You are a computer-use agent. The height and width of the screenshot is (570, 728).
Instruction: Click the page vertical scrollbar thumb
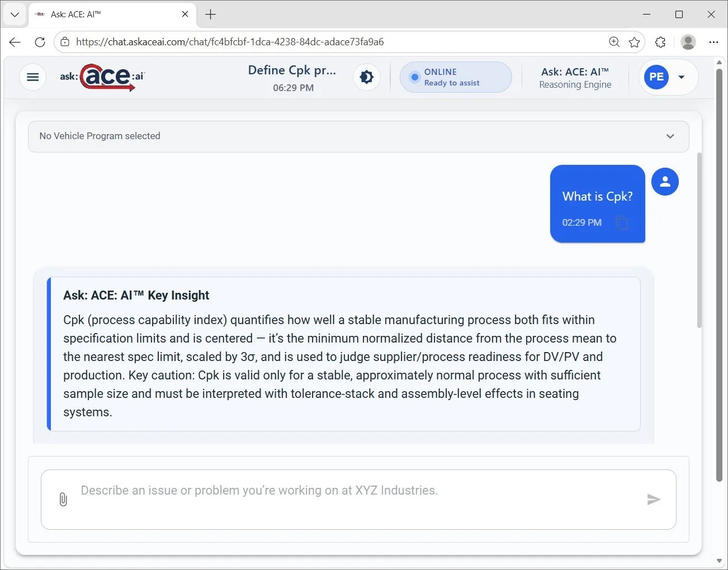pyautogui.click(x=719, y=275)
